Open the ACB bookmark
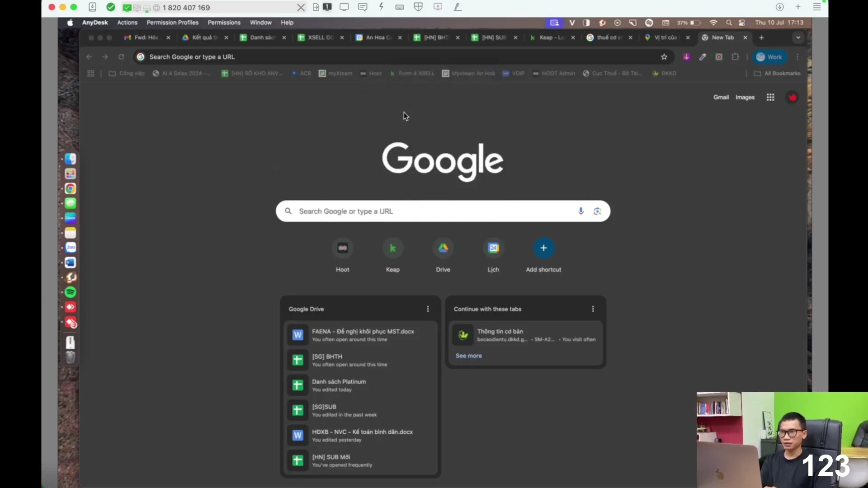This screenshot has height=488, width=868. click(x=302, y=73)
